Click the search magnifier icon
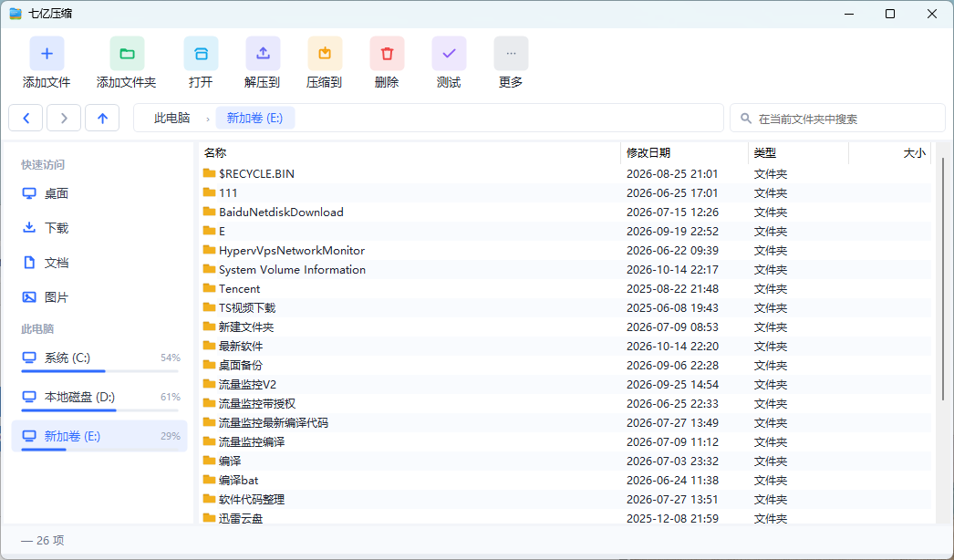The width and height of the screenshot is (954, 560). (746, 118)
